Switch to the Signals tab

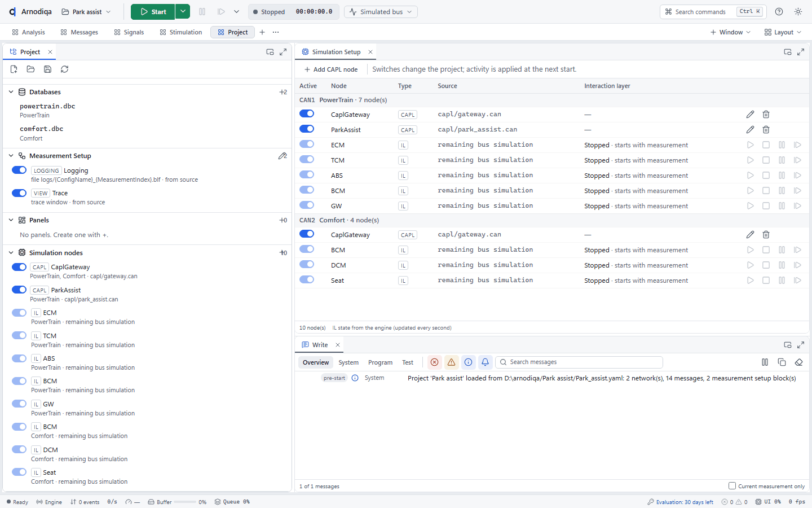coord(129,32)
